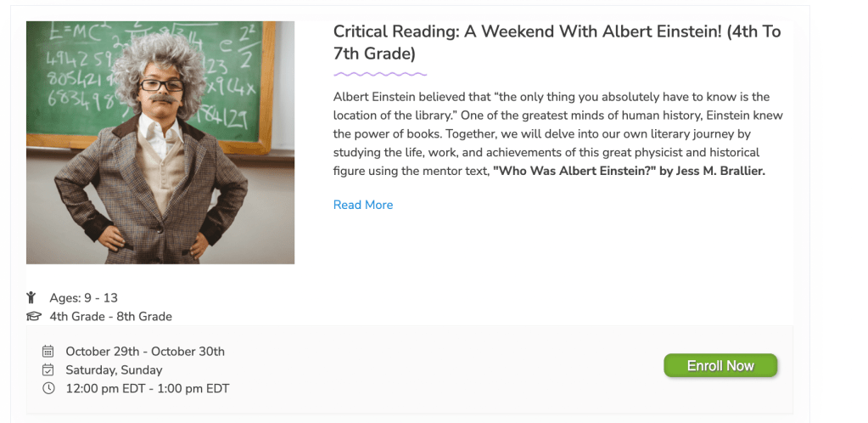Click the purple wavy line under the title

[380, 75]
